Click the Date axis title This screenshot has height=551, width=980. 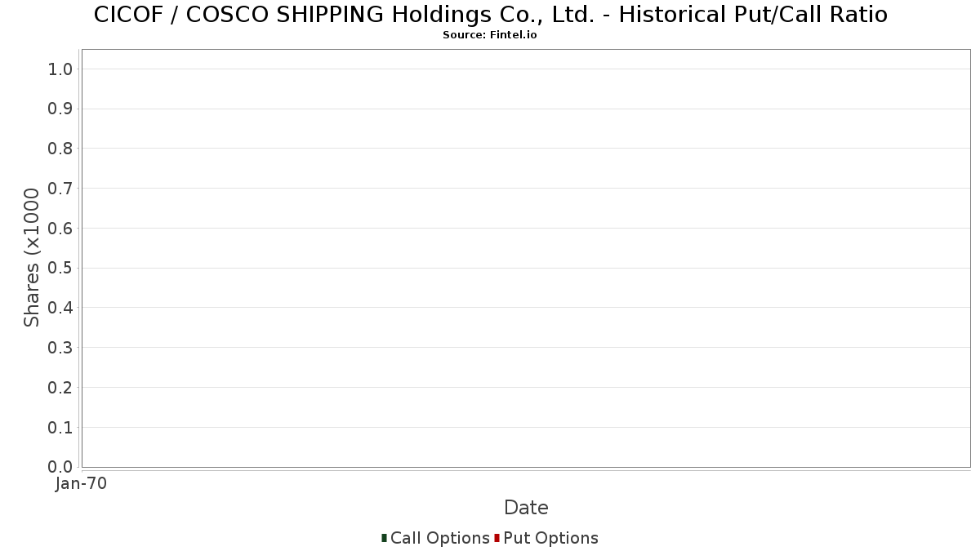(x=526, y=508)
